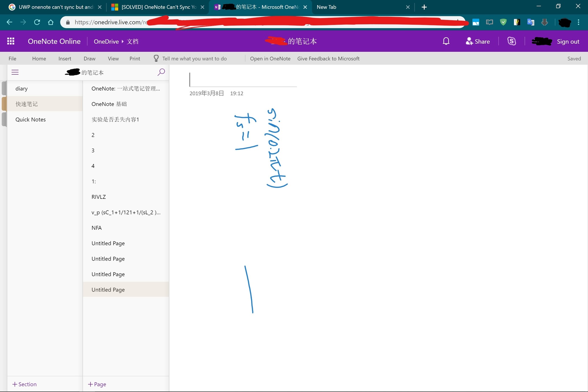Click the notebook search magnifier icon
Screen dimensions: 588x392
click(x=161, y=72)
